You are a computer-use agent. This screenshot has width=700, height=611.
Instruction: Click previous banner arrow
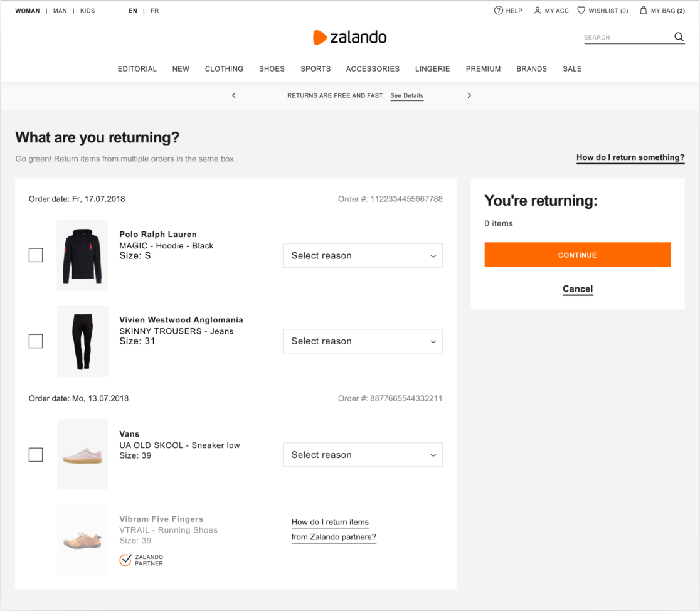coord(234,95)
